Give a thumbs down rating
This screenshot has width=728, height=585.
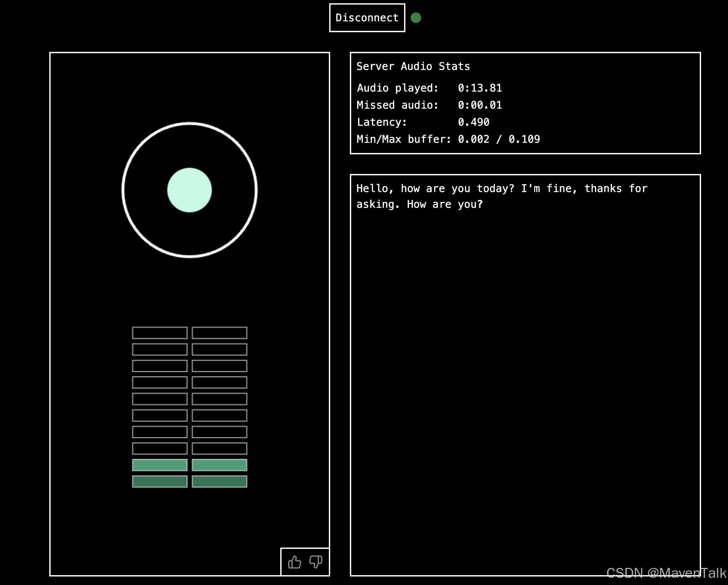tap(316, 562)
